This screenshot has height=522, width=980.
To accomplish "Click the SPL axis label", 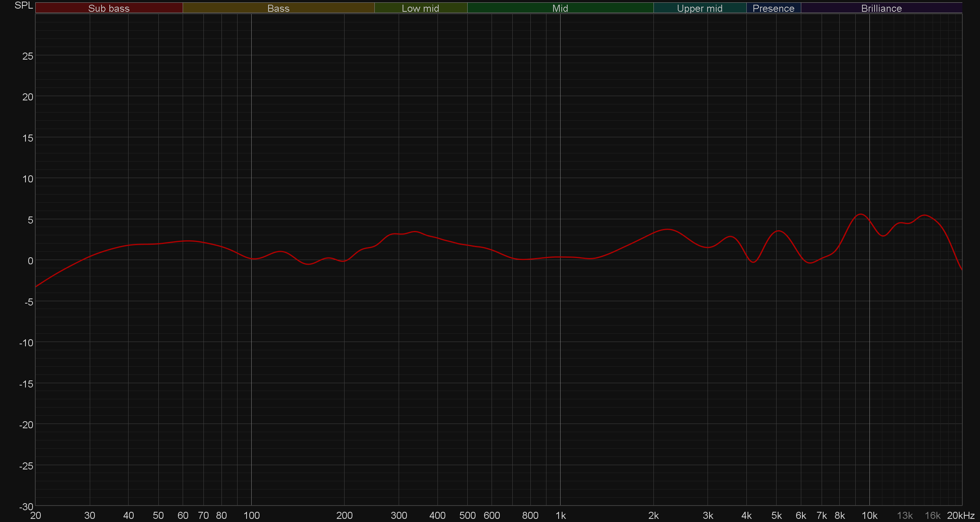I will pyautogui.click(x=24, y=5).
